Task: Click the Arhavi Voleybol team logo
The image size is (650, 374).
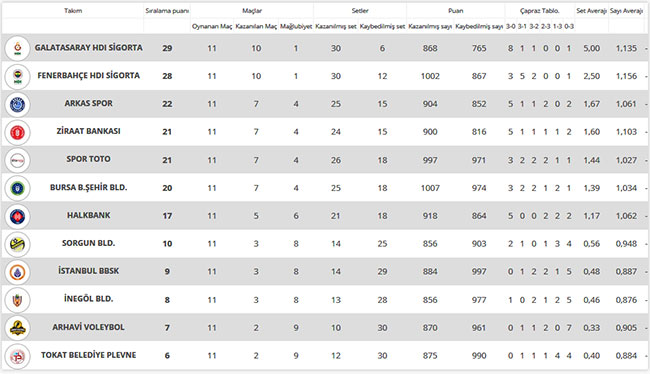Action: pos(17,328)
